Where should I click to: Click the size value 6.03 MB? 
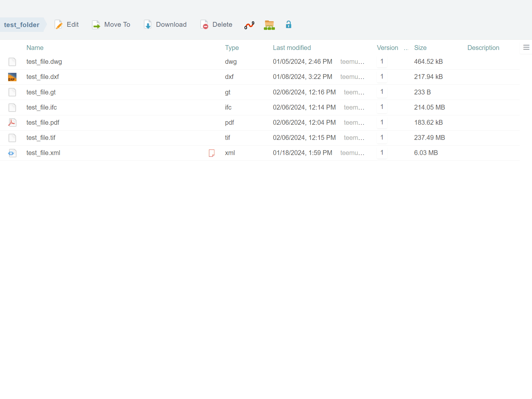[426, 153]
